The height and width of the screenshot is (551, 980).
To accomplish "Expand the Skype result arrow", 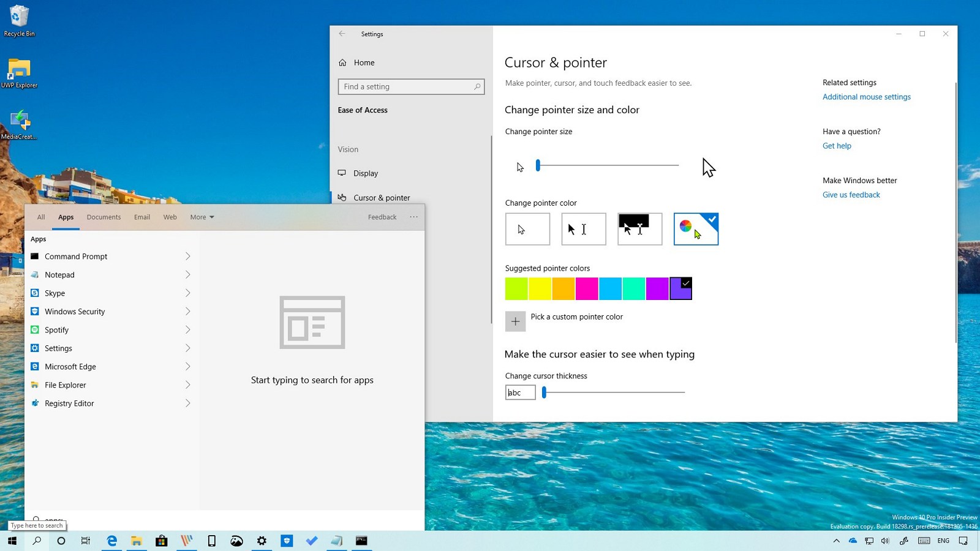I will pyautogui.click(x=188, y=293).
